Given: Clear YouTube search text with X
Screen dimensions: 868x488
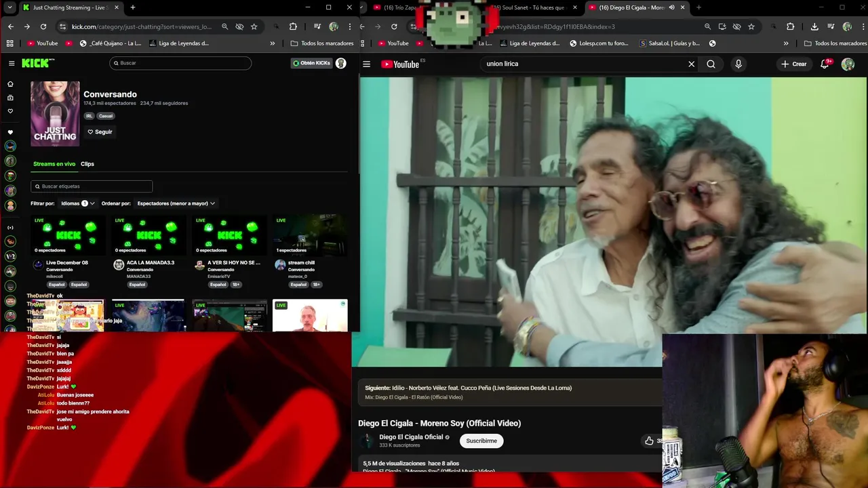Looking at the screenshot, I should pos(691,64).
